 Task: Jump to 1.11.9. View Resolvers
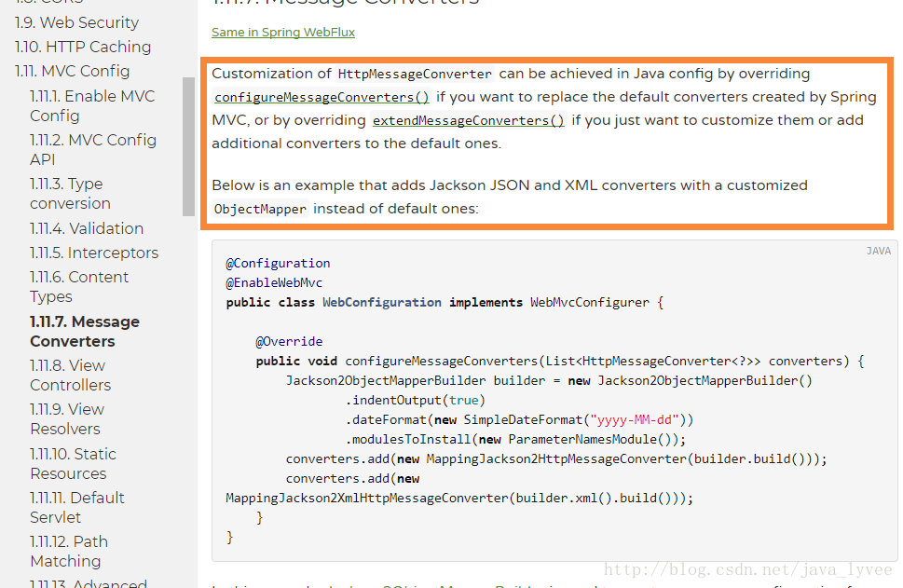[67, 418]
